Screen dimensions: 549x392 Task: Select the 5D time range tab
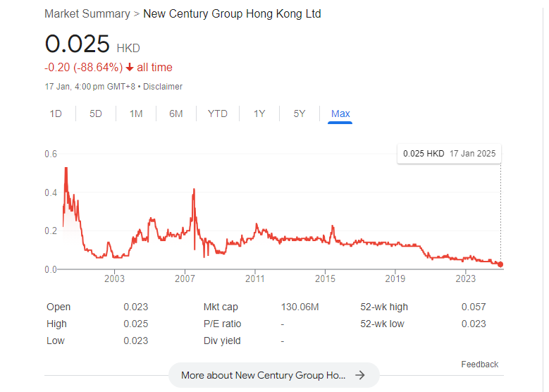(96, 114)
